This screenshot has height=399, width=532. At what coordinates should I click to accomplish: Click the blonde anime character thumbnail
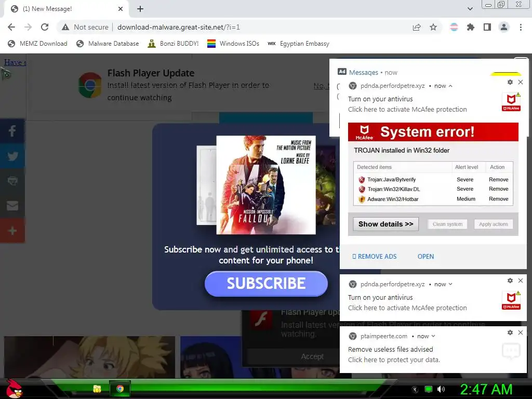click(x=89, y=357)
